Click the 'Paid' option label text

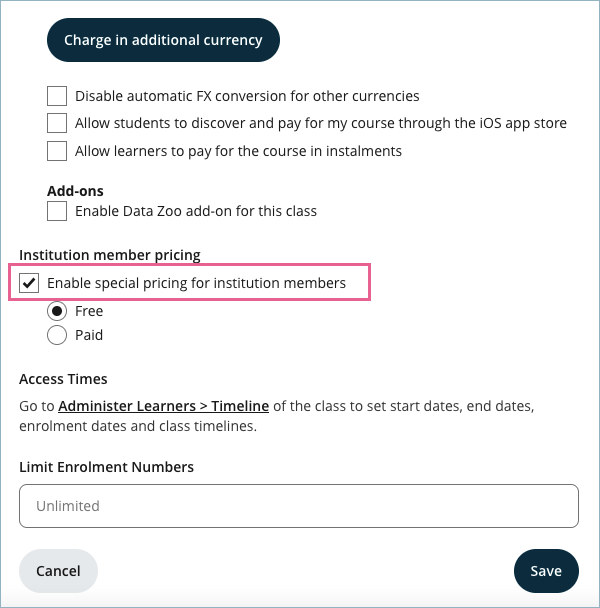[x=89, y=336]
